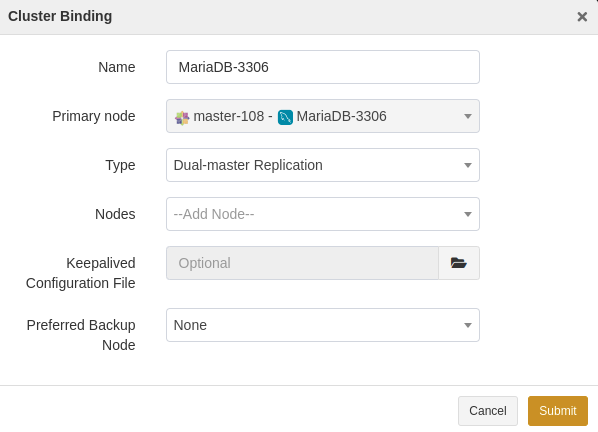Click the arrow on the Type dropdown
The image size is (598, 432).
[x=468, y=165]
